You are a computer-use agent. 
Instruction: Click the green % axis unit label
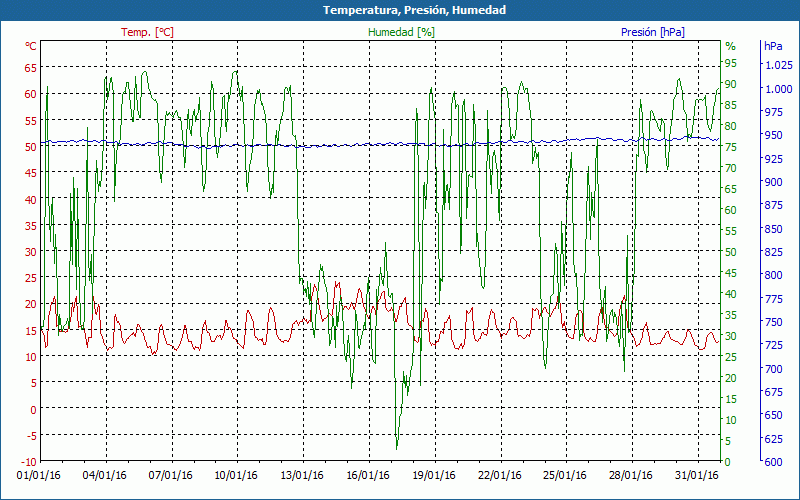pos(731,46)
